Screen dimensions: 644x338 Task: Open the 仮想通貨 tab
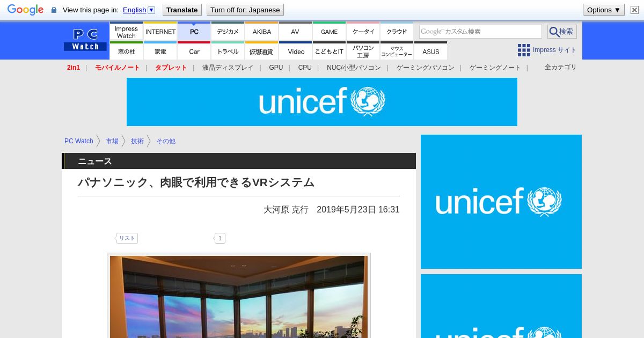[262, 51]
